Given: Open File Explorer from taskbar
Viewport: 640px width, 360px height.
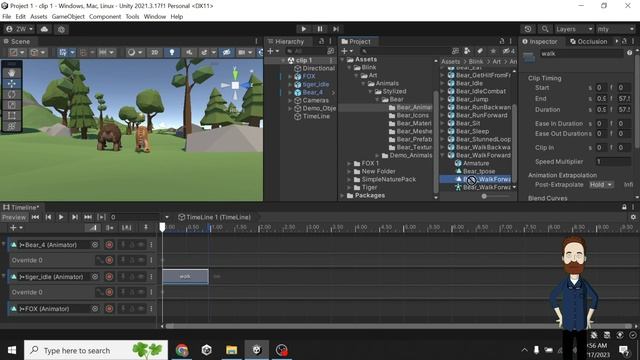Looking at the screenshot, I should click(231, 350).
